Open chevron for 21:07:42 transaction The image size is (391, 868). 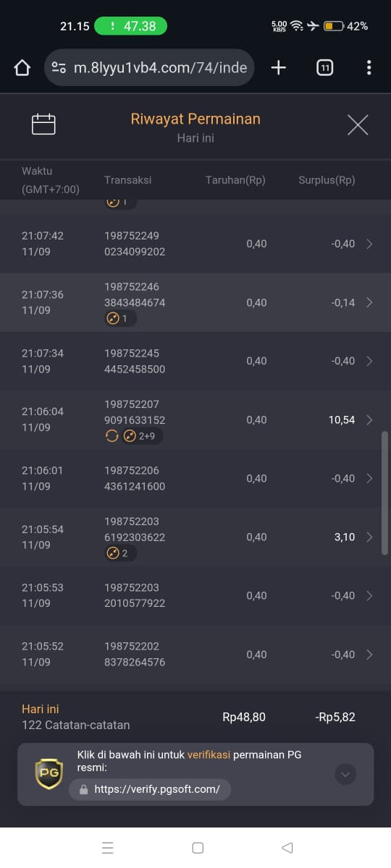pyautogui.click(x=369, y=244)
